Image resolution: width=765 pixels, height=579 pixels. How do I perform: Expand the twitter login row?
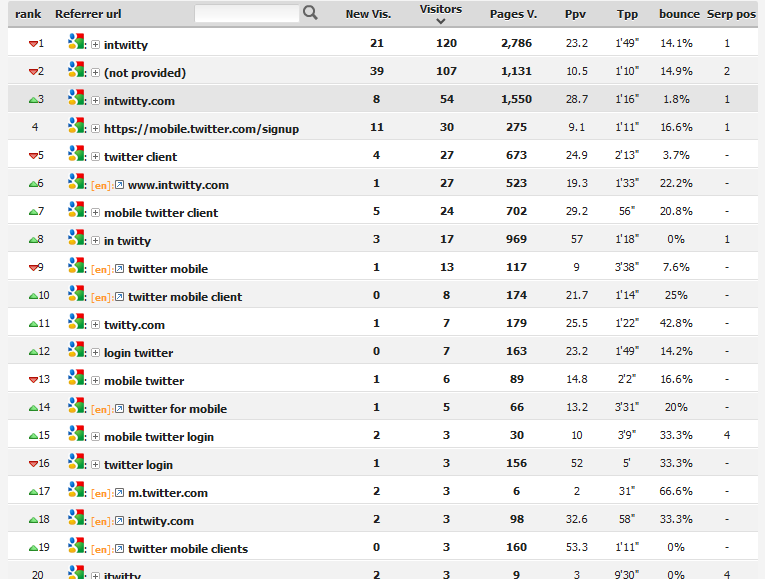[x=96, y=465]
